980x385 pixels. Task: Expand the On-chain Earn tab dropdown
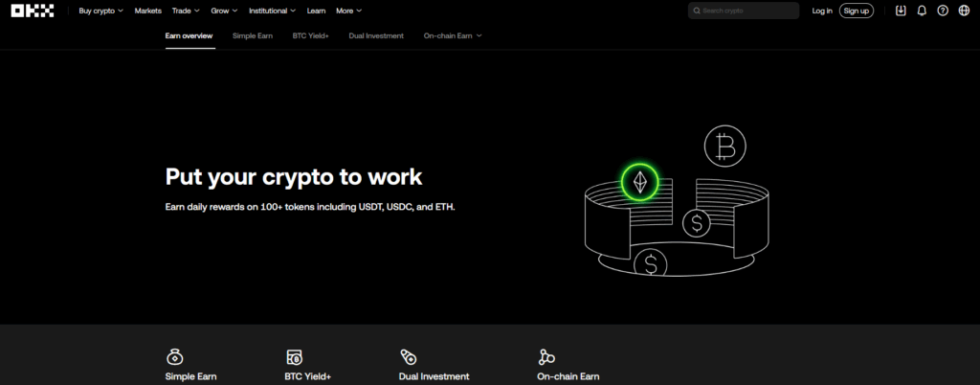pos(453,35)
